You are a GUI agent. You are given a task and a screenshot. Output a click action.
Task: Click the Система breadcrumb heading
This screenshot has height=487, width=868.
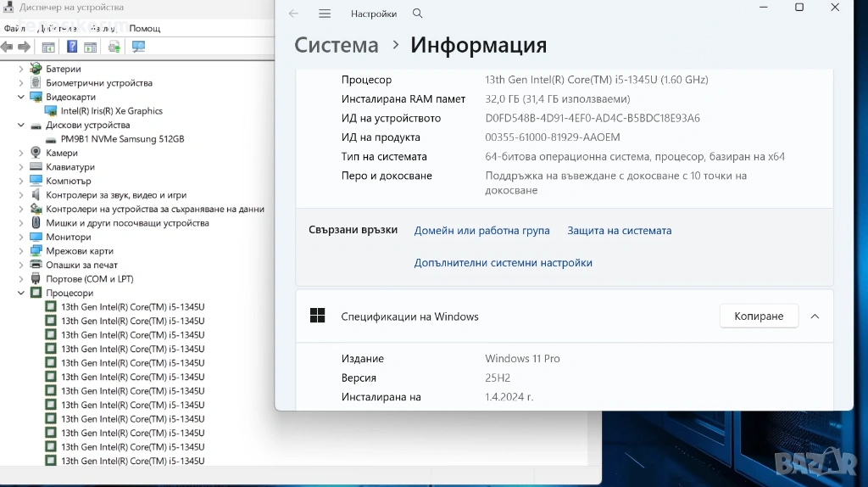pyautogui.click(x=336, y=45)
